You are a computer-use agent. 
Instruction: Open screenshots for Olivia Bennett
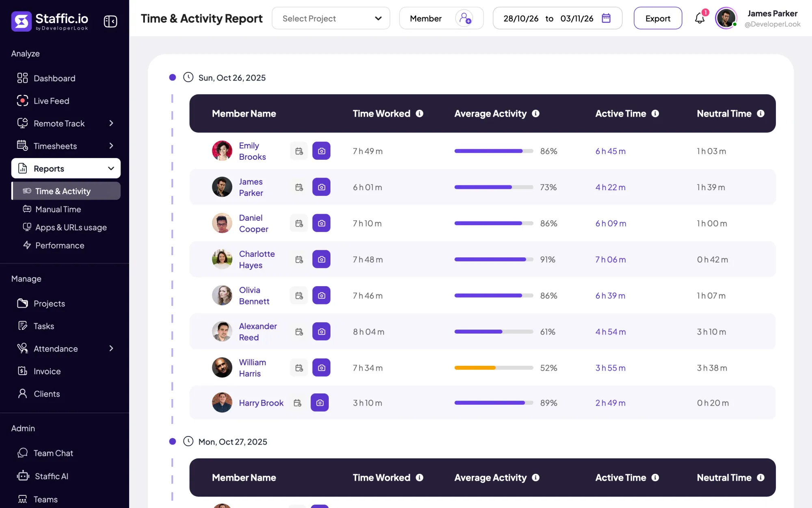click(x=321, y=295)
